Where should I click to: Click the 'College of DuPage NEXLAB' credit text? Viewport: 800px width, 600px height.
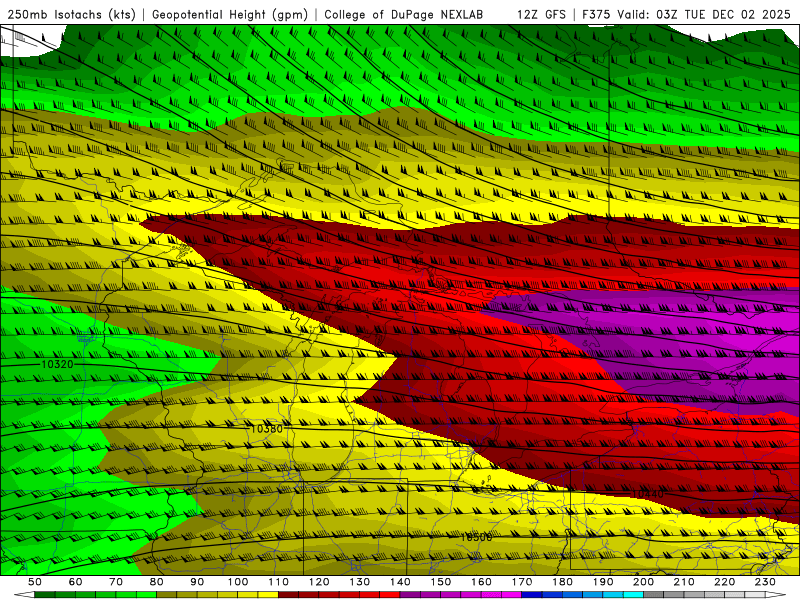point(404,15)
